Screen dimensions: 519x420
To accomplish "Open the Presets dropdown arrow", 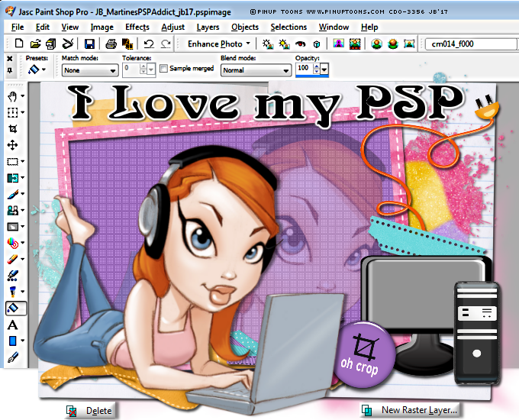I will [44, 70].
